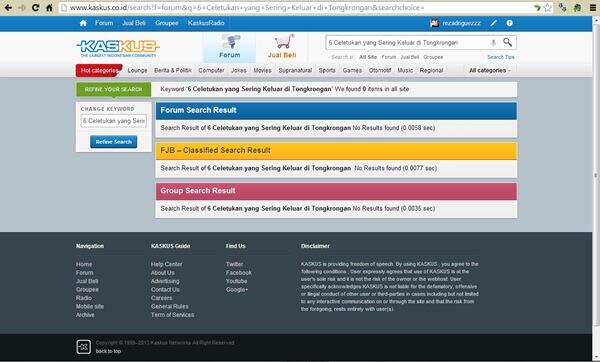Image resolution: width=600 pixels, height=362 pixels.
Task: Click the magnifier search icon
Action: pyautogui.click(x=507, y=42)
